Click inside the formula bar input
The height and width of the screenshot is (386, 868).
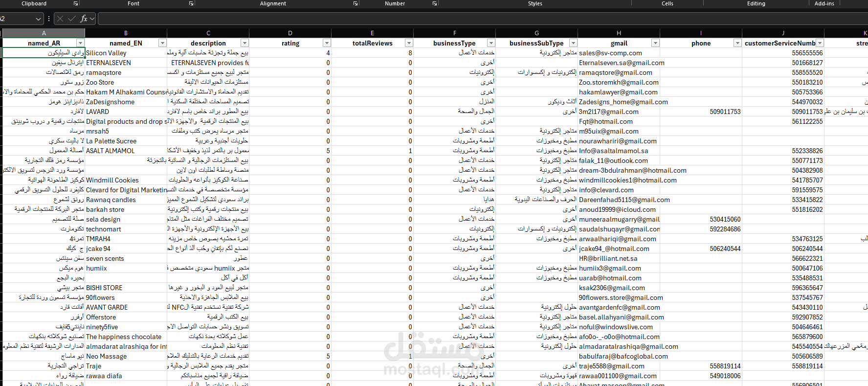[x=483, y=19]
